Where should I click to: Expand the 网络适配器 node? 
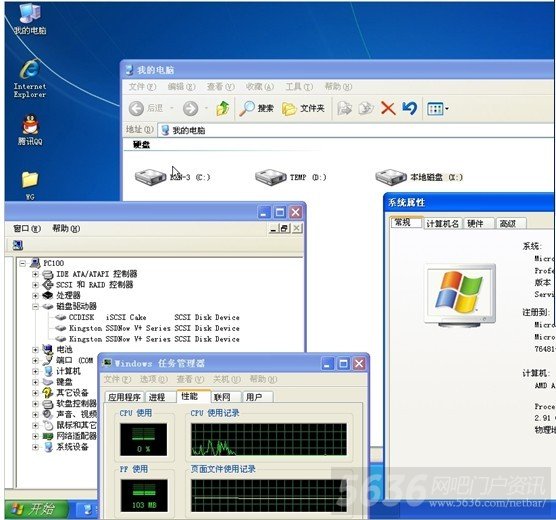[35, 436]
